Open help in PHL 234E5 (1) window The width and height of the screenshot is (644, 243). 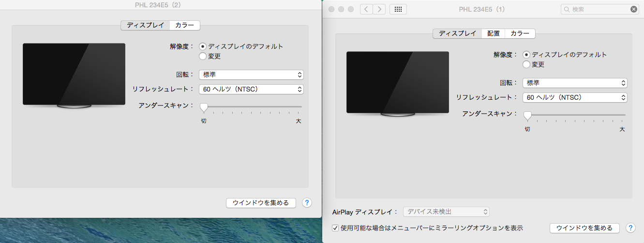630,228
